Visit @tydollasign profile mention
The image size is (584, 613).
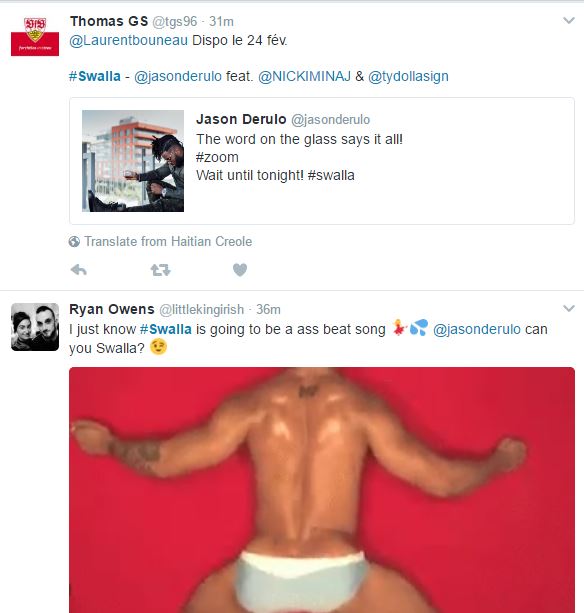(x=408, y=76)
